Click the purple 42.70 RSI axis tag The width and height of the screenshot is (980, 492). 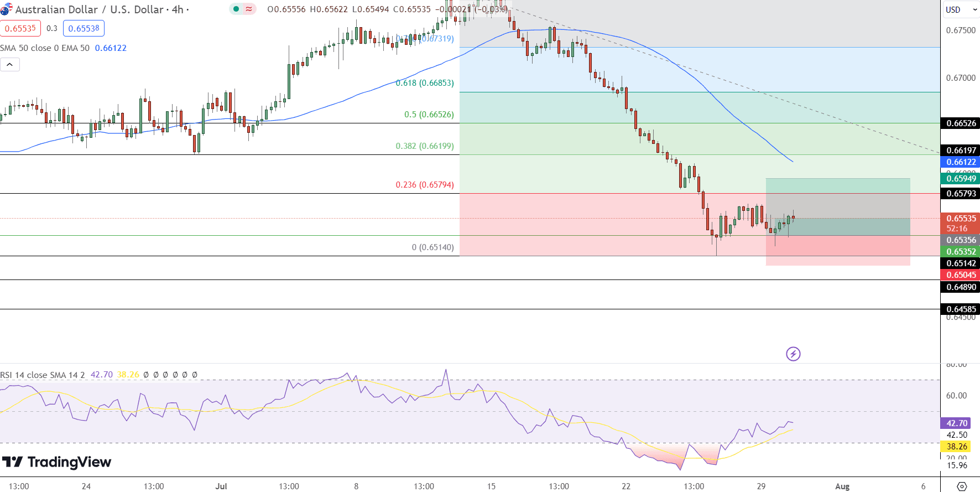[x=956, y=423]
